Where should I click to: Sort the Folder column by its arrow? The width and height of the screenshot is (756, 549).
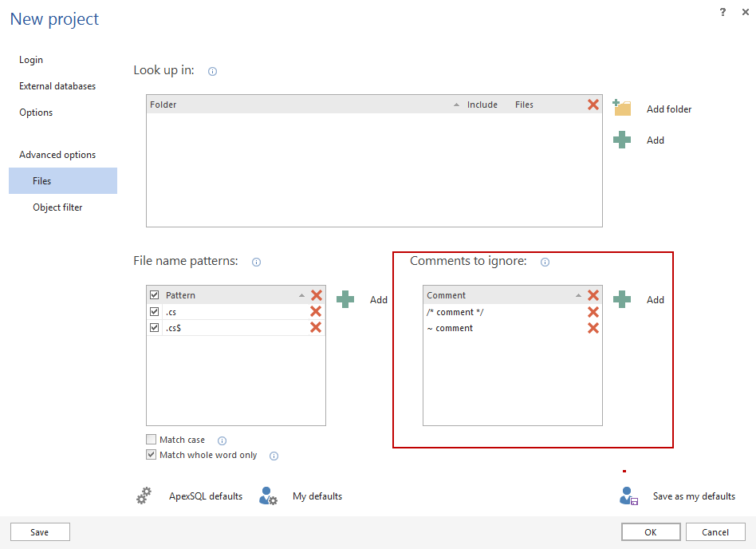coord(456,105)
